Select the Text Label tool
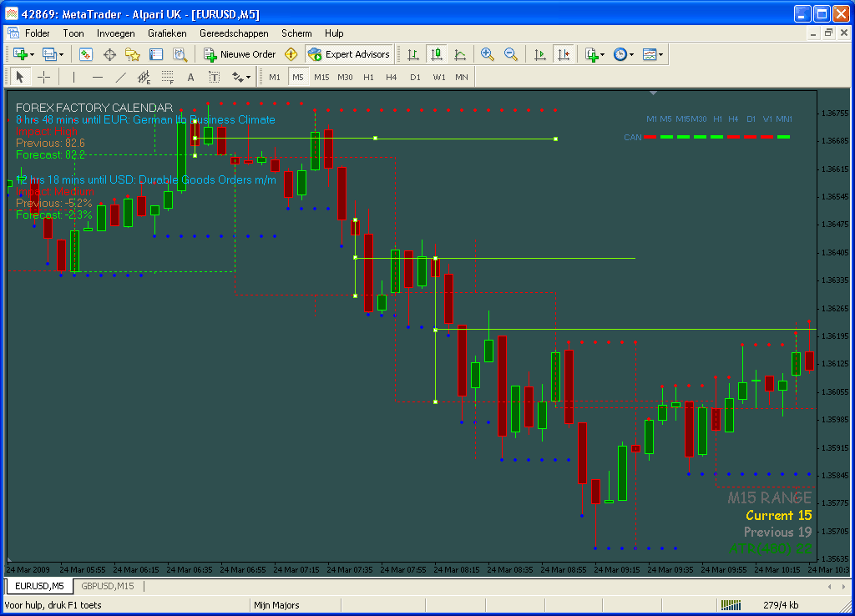The width and height of the screenshot is (855, 616). pos(215,77)
